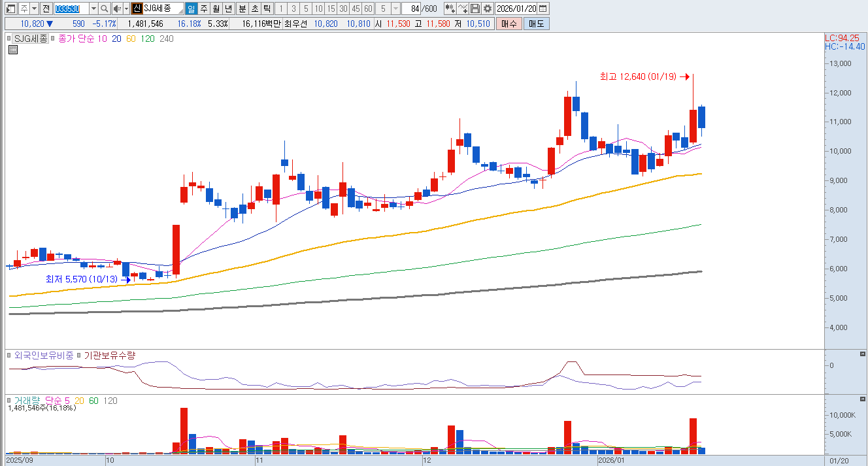Click the save chart floppy icon
This screenshot has width=868, height=466.
point(475,8)
